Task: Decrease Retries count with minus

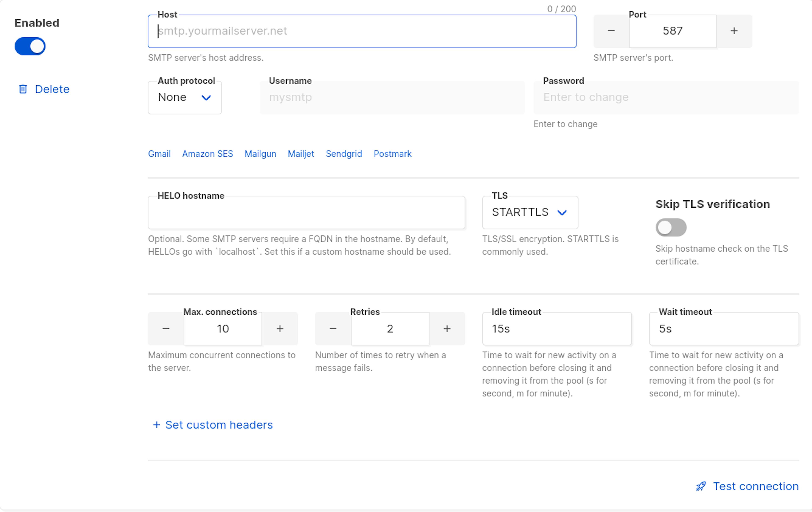Action: coord(333,329)
